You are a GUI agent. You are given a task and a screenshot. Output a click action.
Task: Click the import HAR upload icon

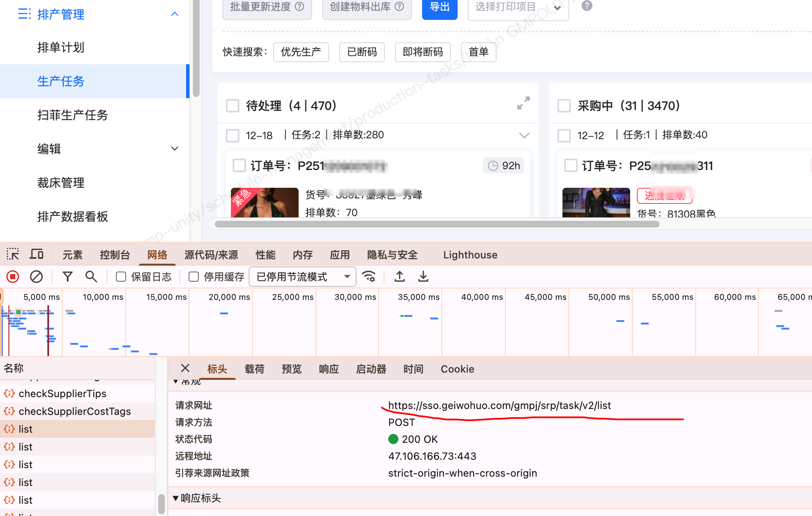[399, 277]
